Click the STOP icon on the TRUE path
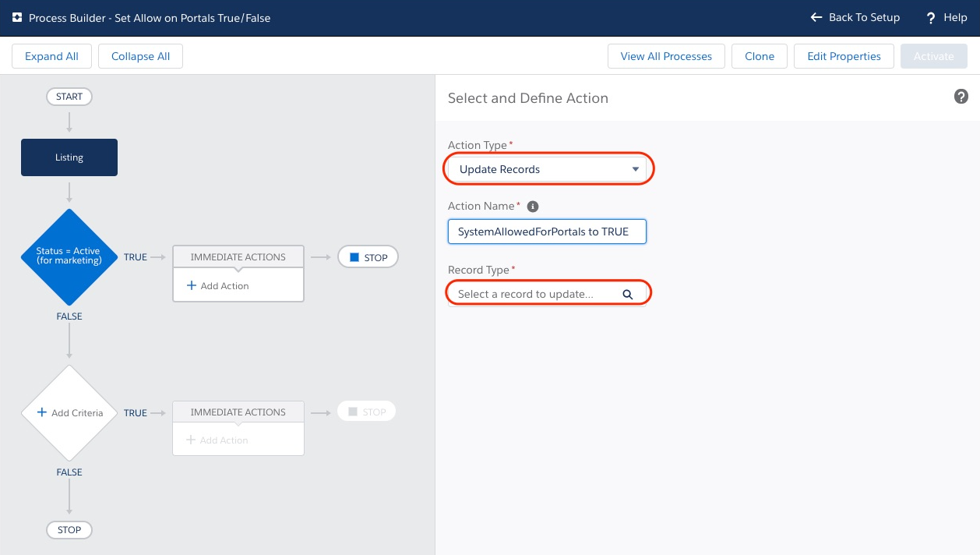The height and width of the screenshot is (555, 980). pos(354,256)
